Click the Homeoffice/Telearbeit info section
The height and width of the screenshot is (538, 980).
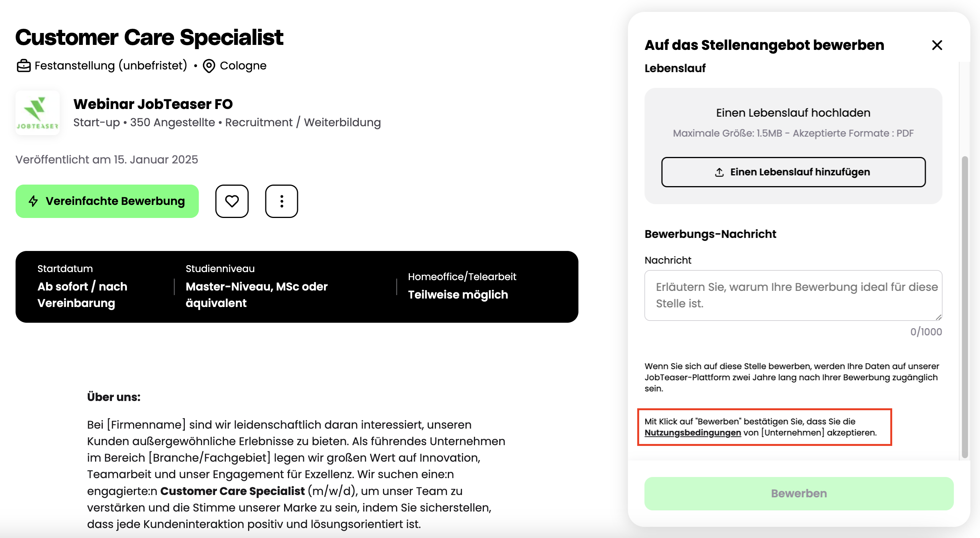(x=462, y=286)
